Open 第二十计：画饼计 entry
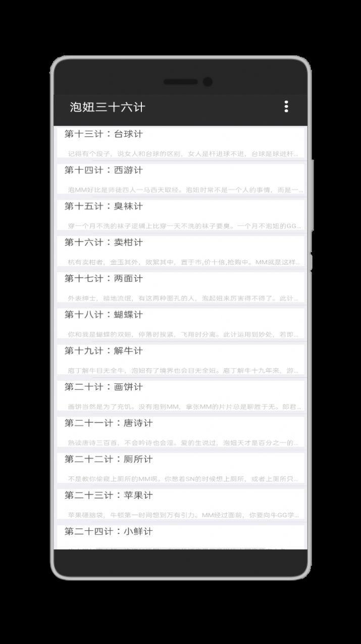 pyautogui.click(x=180, y=396)
